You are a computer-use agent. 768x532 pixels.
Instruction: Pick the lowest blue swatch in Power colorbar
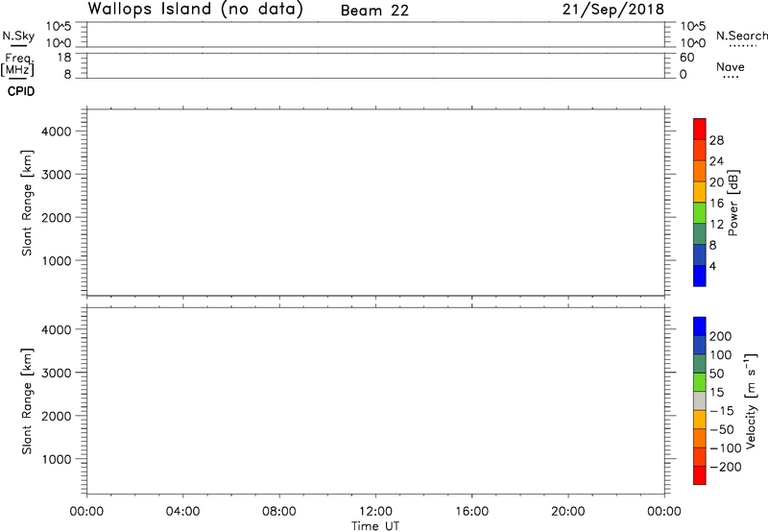699,276
